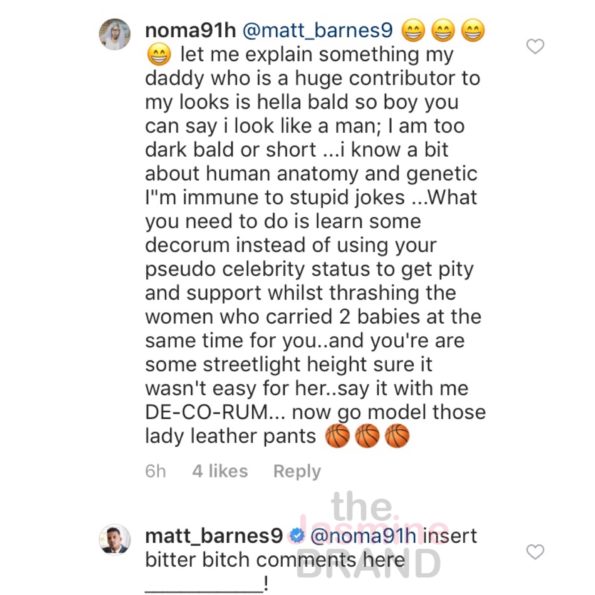View the 4 likes on the comment
595x595 pixels.
(x=220, y=471)
